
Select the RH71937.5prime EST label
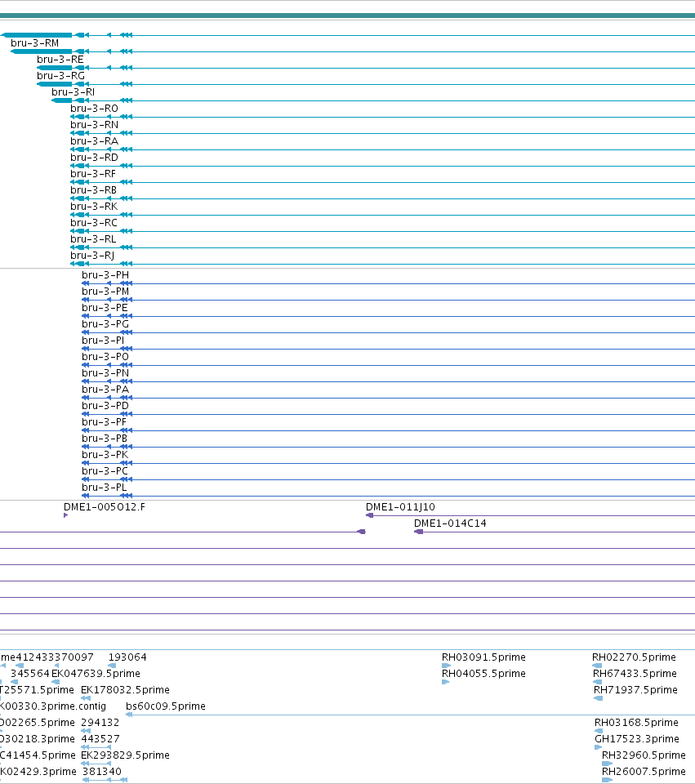tap(635, 690)
